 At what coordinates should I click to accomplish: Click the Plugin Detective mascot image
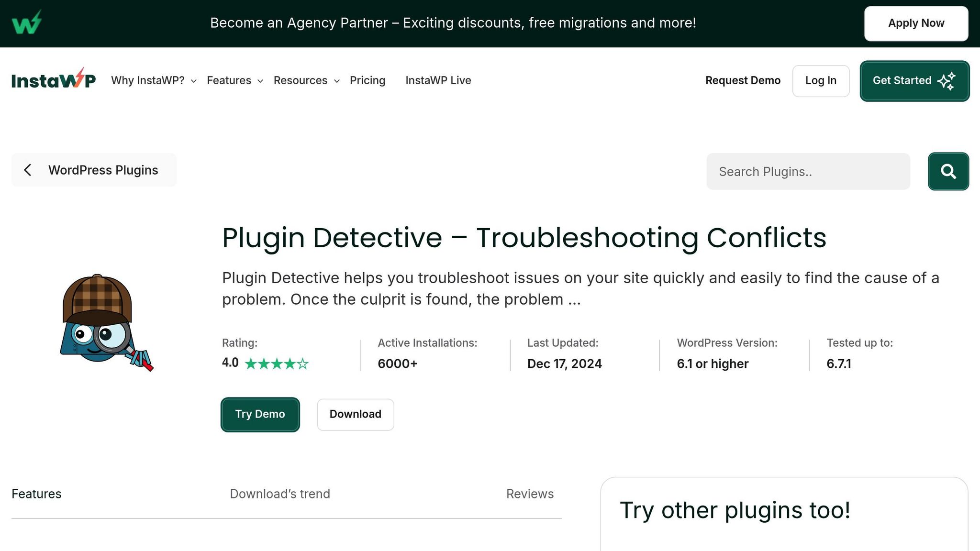click(x=107, y=323)
